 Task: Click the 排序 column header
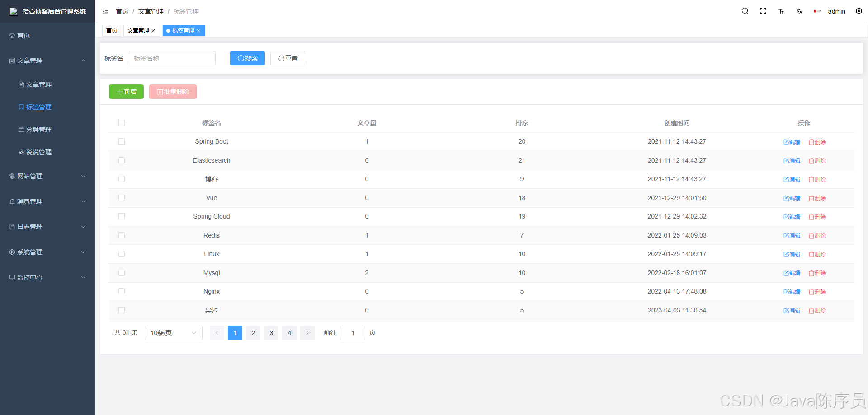tap(522, 123)
